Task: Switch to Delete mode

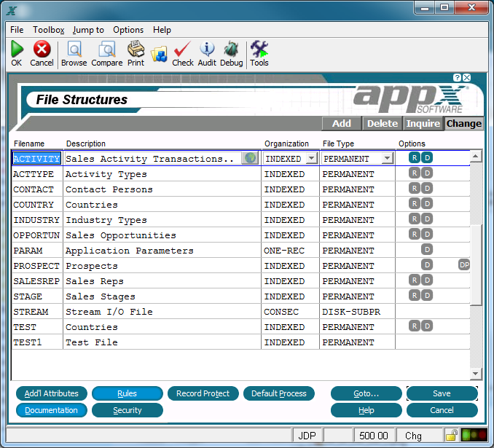Action: pyautogui.click(x=383, y=124)
